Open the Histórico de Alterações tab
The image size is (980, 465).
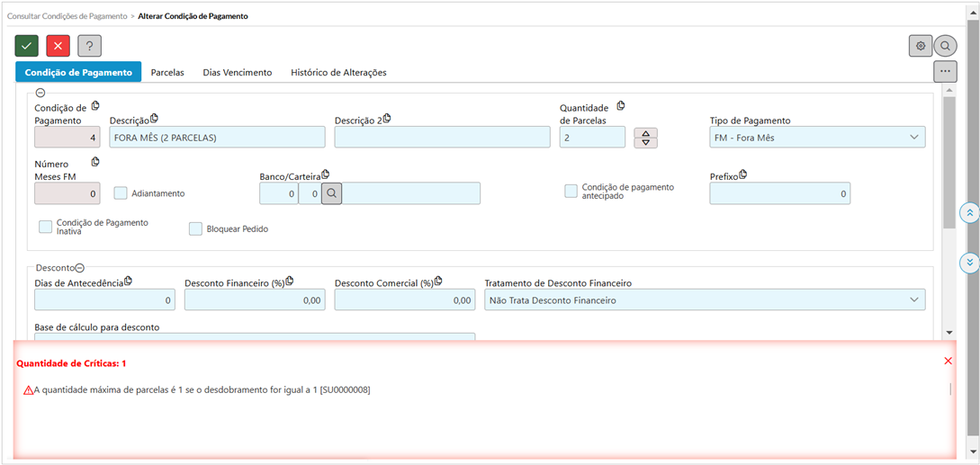click(338, 72)
